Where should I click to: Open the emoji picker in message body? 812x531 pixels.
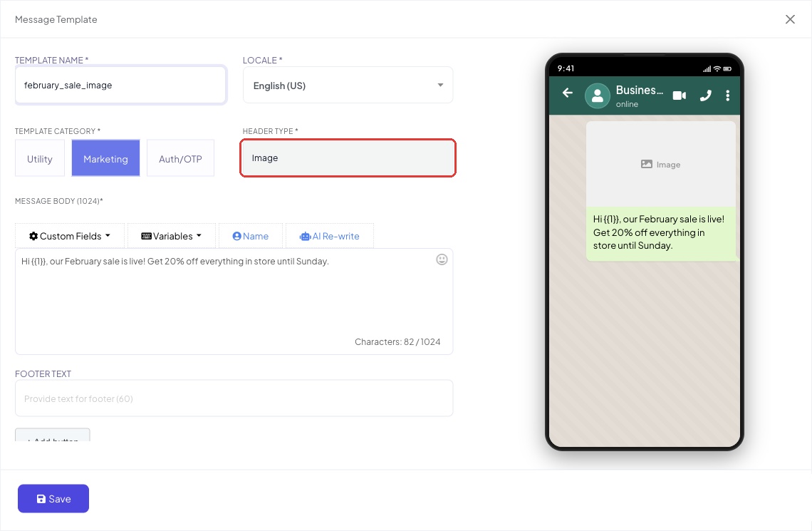[x=442, y=259]
